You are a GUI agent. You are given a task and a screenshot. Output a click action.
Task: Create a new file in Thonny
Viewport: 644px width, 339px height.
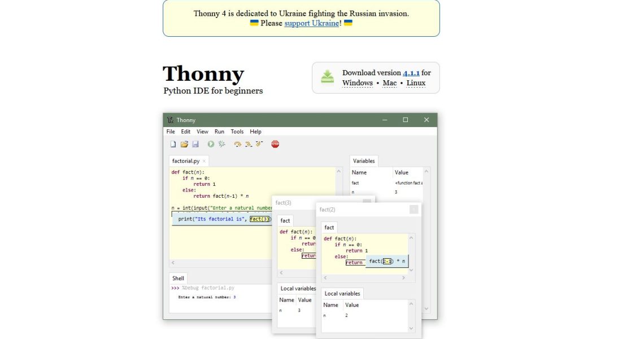[x=173, y=144]
